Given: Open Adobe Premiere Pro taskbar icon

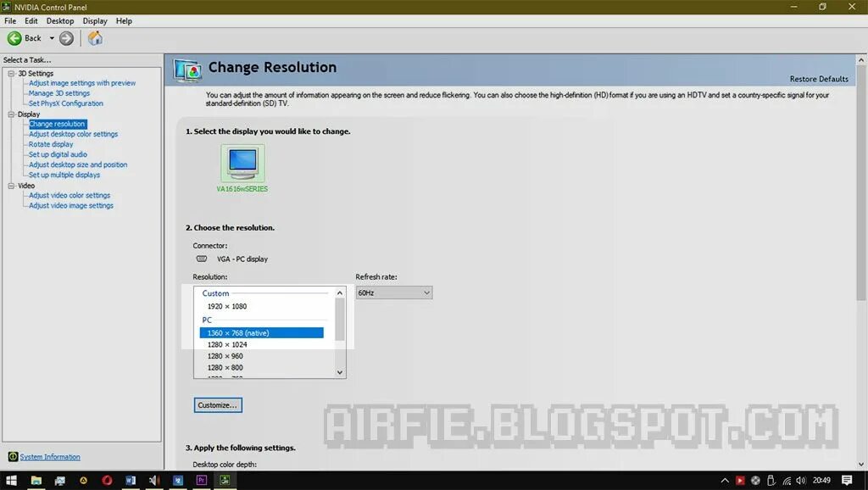Looking at the screenshot, I should (201, 481).
